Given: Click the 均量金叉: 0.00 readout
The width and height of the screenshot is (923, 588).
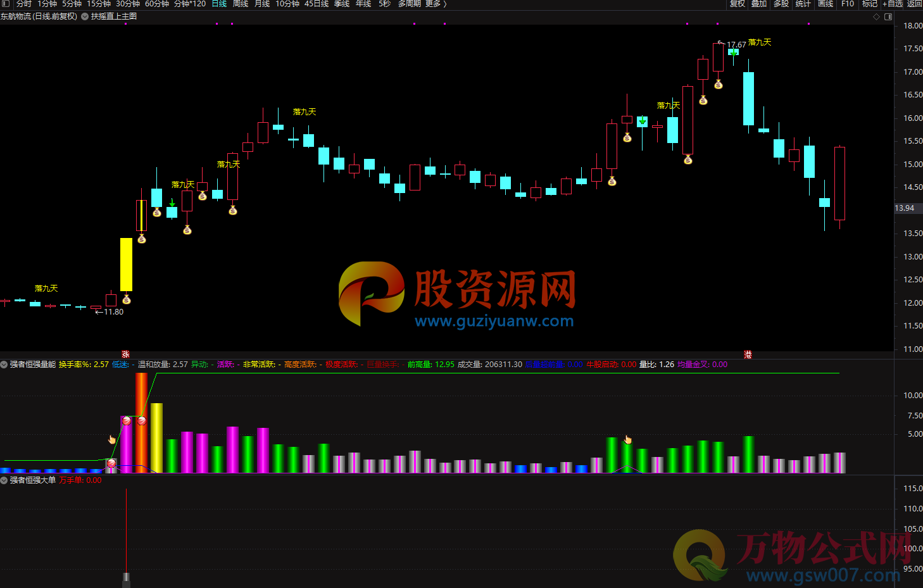Looking at the screenshot, I should (x=703, y=365).
